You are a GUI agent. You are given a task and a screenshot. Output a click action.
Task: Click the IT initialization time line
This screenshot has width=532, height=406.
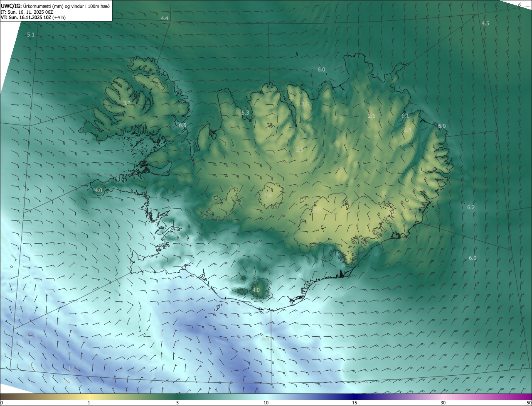[x=27, y=12]
